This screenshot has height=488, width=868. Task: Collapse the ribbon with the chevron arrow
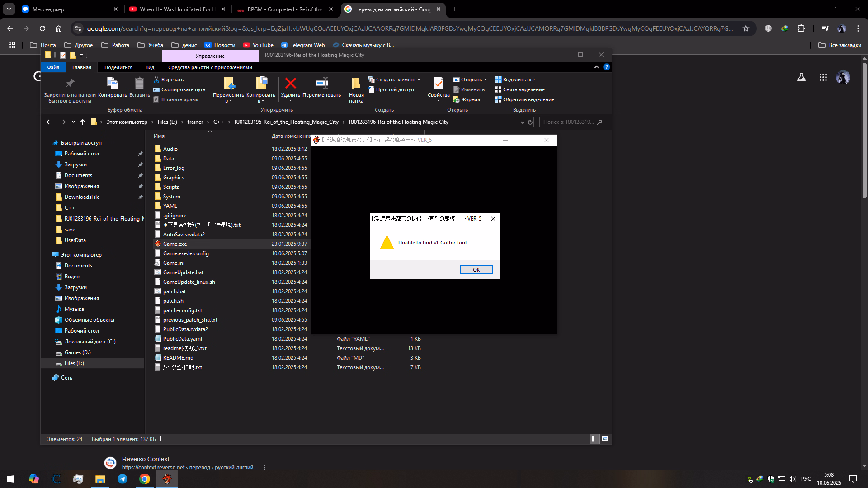pos(597,67)
